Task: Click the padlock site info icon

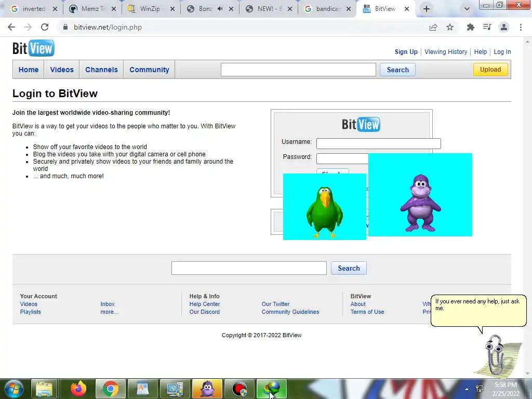Action: [65, 27]
